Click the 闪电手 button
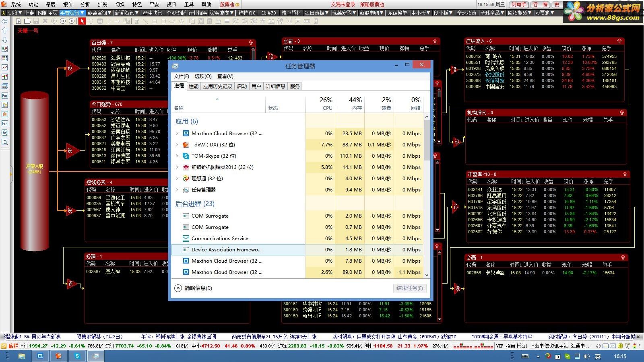644x362 pixels. 519,4
